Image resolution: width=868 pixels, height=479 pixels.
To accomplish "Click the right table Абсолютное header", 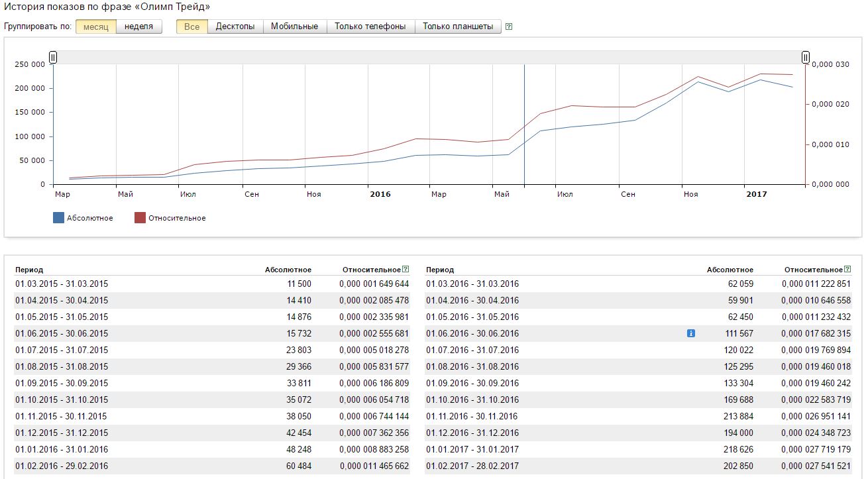I will click(x=730, y=270).
